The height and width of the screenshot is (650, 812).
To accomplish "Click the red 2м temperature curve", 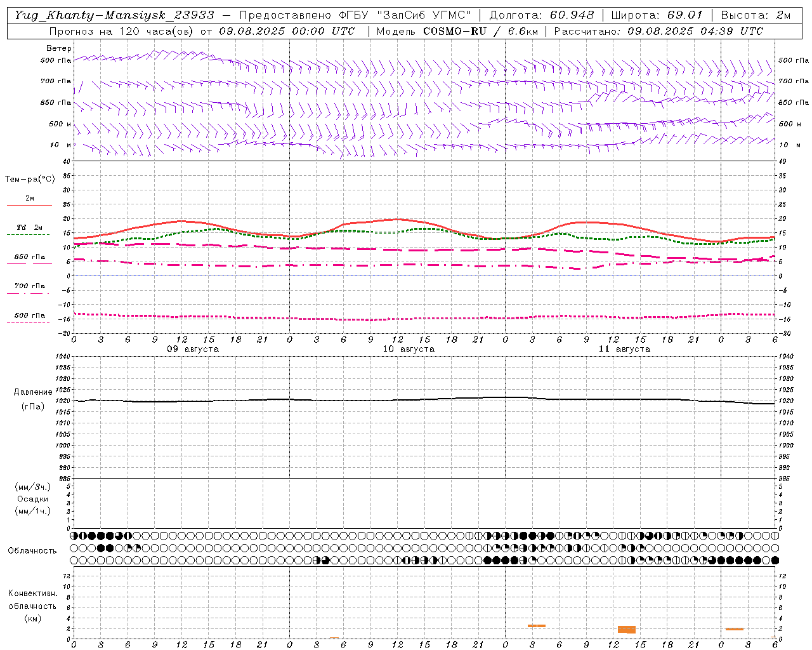I will (398, 219).
